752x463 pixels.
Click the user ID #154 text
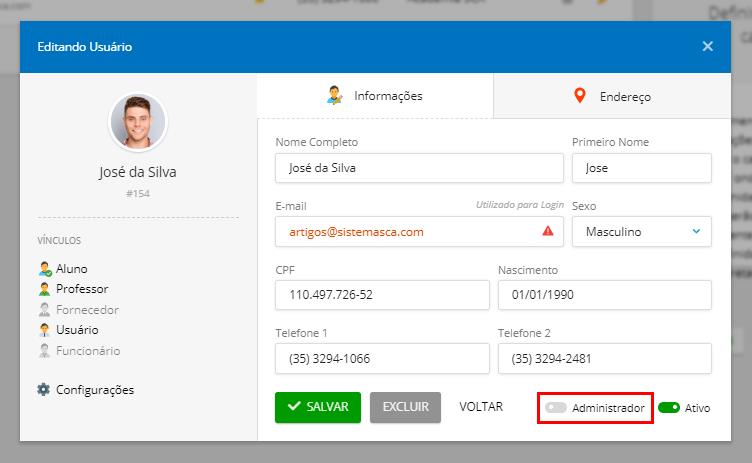click(x=138, y=193)
